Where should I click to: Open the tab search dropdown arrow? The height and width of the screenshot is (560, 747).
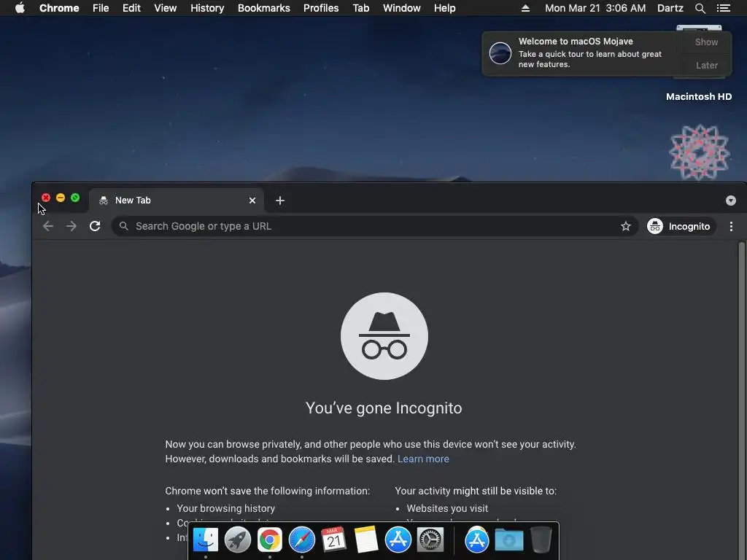coord(730,201)
